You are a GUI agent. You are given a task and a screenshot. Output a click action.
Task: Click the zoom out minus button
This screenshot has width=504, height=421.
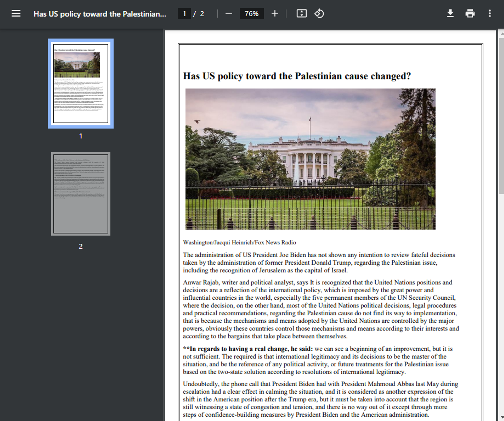(x=229, y=13)
